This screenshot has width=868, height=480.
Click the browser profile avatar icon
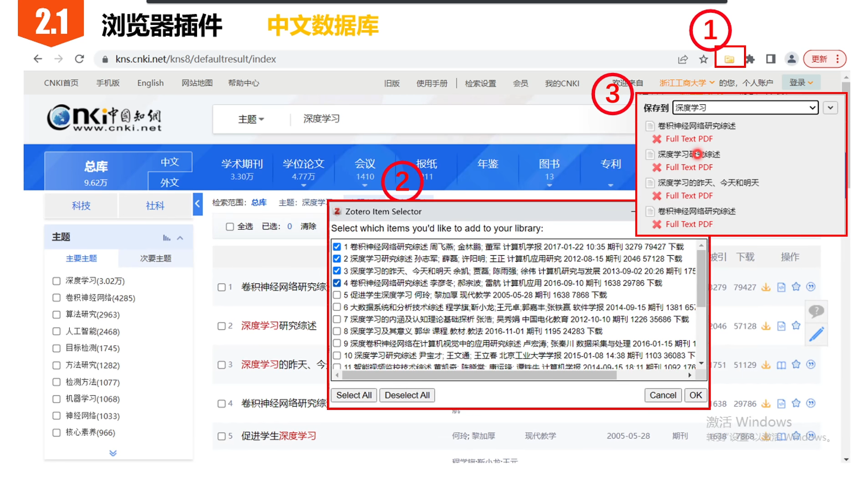tap(791, 58)
